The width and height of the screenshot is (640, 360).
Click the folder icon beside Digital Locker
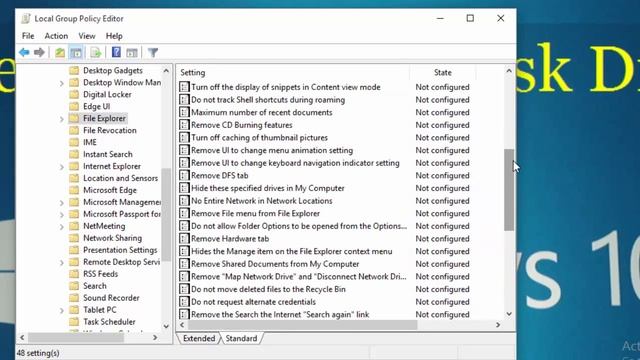(x=74, y=95)
